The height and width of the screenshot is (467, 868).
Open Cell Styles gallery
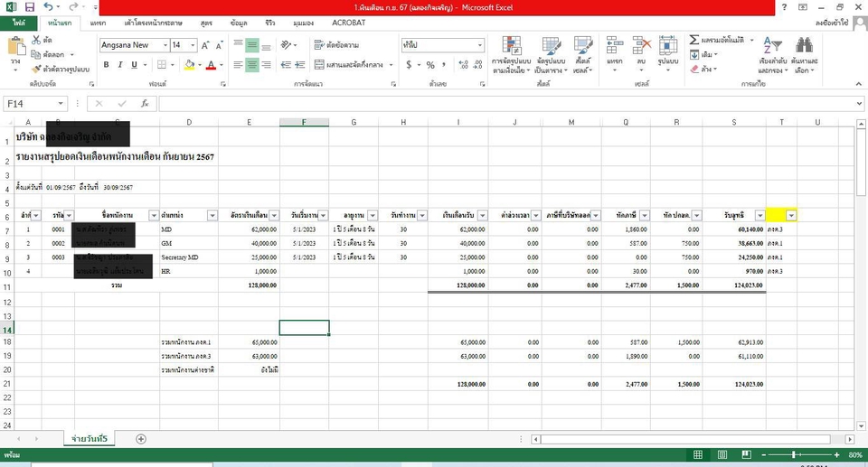(x=583, y=55)
